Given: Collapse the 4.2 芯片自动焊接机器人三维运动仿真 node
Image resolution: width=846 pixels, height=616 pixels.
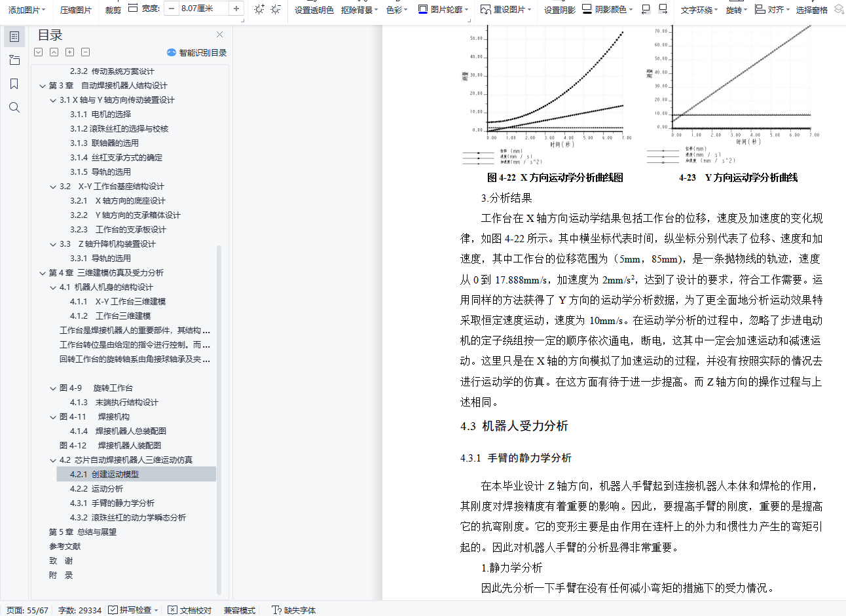Looking at the screenshot, I should coord(53,460).
